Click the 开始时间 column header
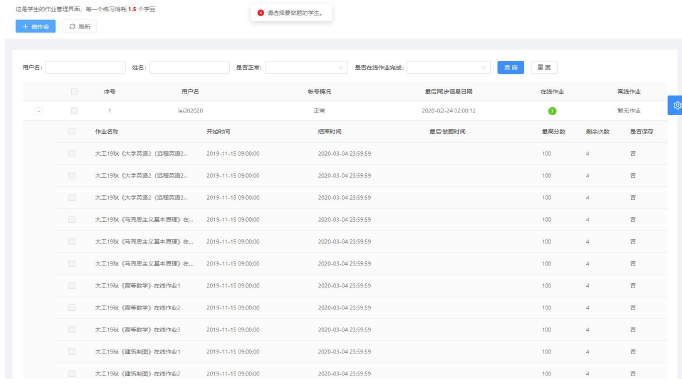682x384 pixels. (x=218, y=132)
